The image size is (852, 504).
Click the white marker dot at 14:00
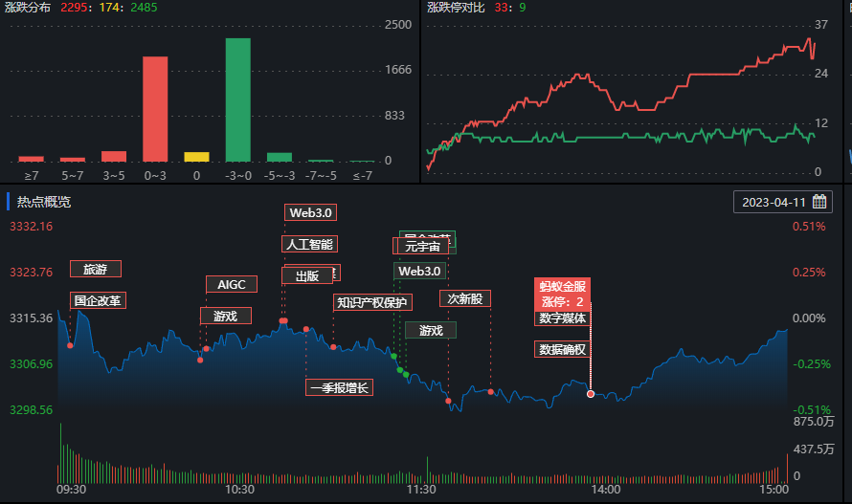coord(591,394)
